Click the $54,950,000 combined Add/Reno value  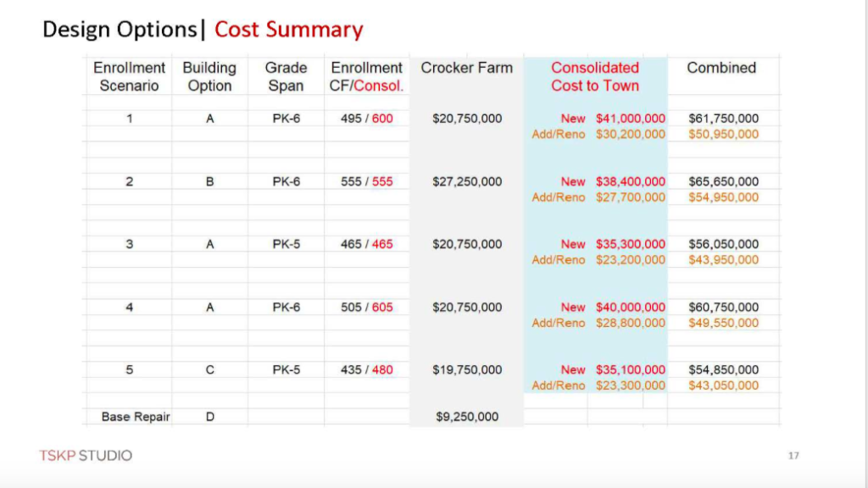pyautogui.click(x=724, y=197)
